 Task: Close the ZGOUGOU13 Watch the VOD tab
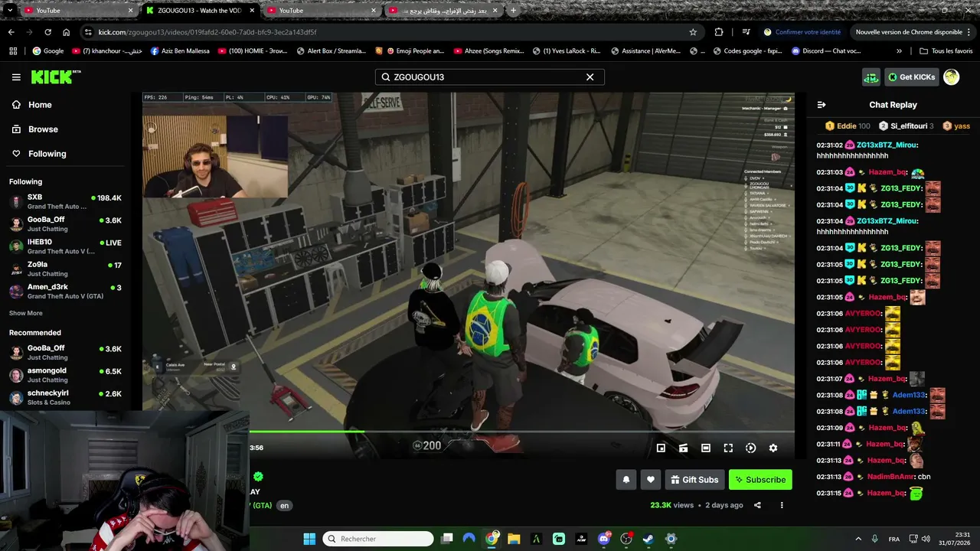click(252, 11)
